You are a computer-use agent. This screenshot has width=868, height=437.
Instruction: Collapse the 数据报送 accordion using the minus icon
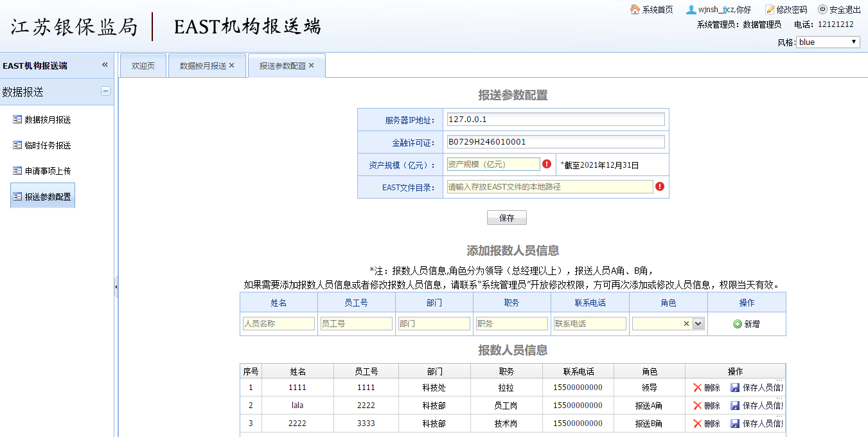[106, 91]
